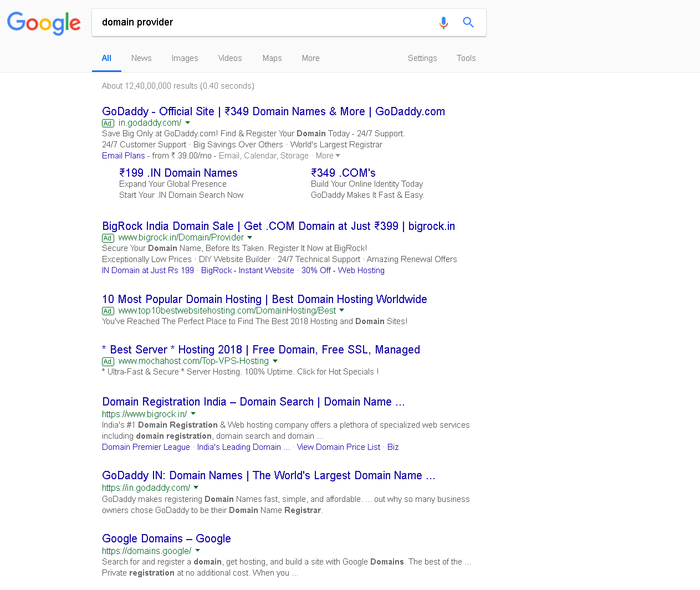
Task: Click the in.godaddy.com/ ad URL text
Action: [150, 123]
